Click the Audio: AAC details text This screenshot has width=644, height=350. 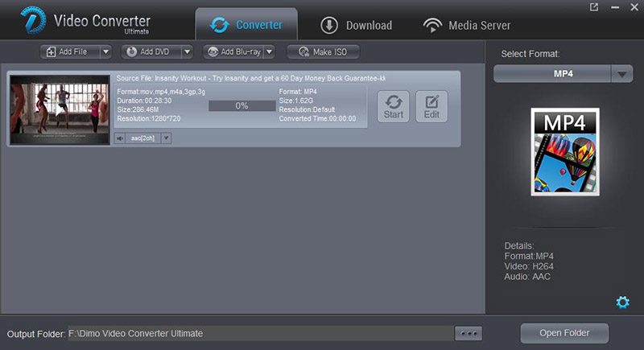pos(527,277)
